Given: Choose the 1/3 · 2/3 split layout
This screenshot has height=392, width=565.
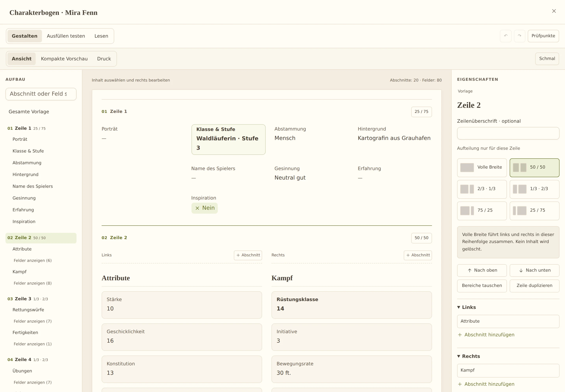Looking at the screenshot, I should pyautogui.click(x=534, y=189).
